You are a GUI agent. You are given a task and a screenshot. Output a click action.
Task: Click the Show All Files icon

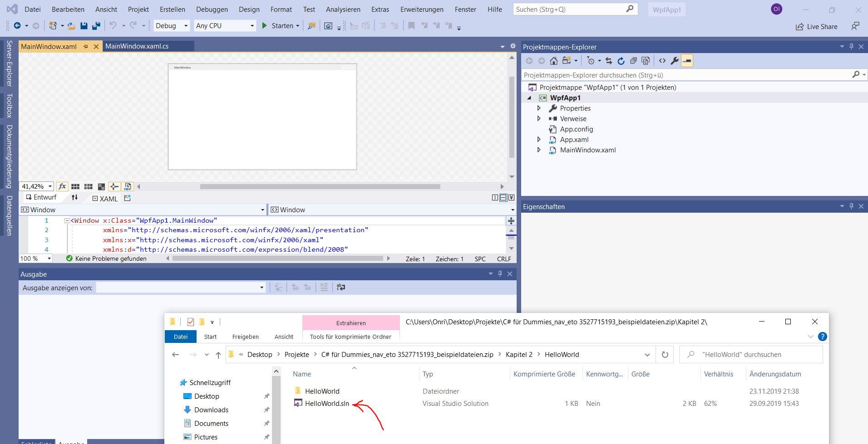click(x=646, y=61)
